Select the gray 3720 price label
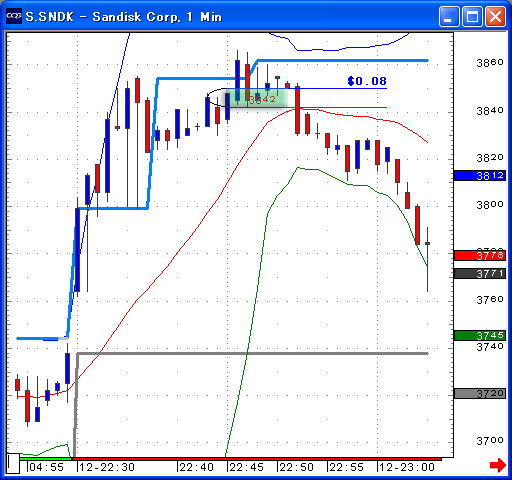Image resolution: width=512 pixels, height=480 pixels. (480, 394)
